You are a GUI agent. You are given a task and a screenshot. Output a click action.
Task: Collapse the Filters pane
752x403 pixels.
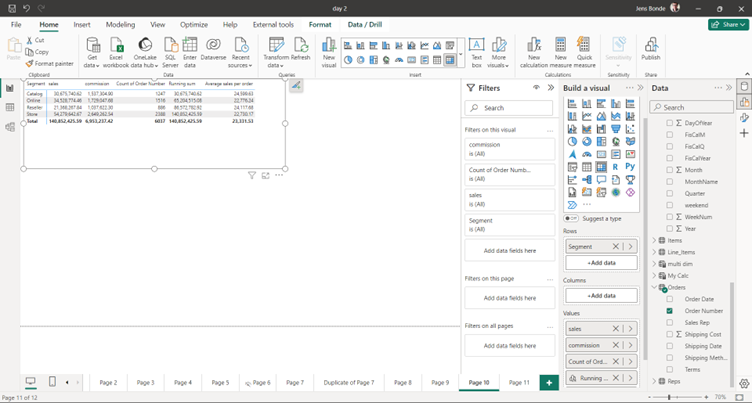pos(551,88)
